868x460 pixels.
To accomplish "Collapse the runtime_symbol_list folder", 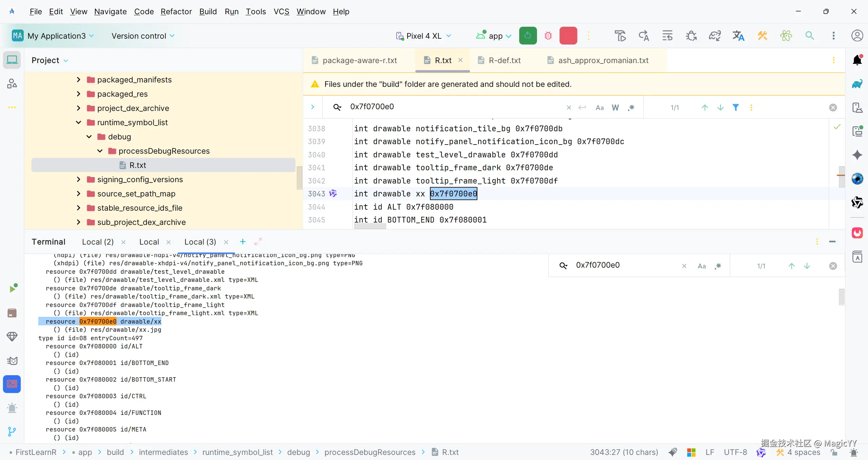I will pos(79,122).
